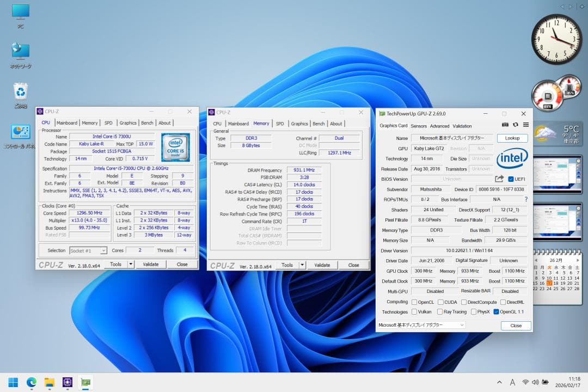Enable the PhysX checkbox
588x392 pixels.
click(x=474, y=312)
